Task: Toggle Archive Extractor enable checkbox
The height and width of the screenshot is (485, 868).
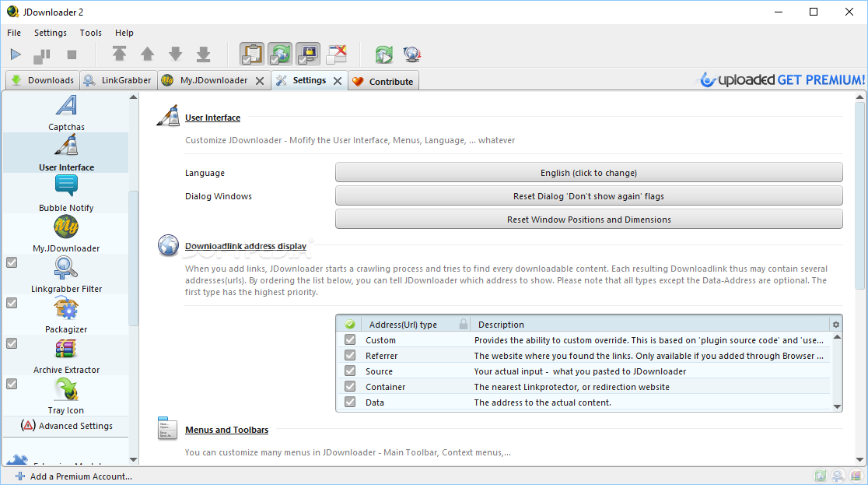Action: pos(12,343)
